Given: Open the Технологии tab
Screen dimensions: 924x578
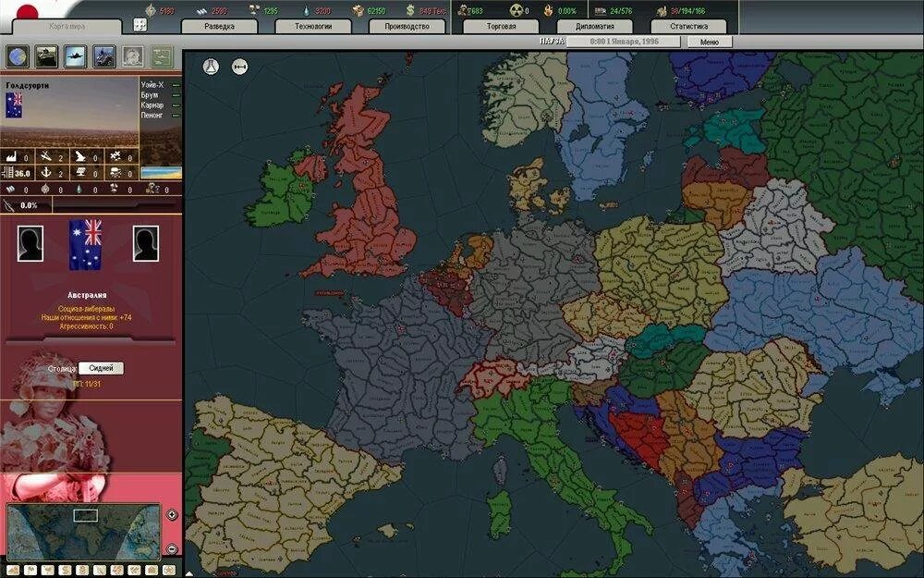Looking at the screenshot, I should [x=313, y=27].
